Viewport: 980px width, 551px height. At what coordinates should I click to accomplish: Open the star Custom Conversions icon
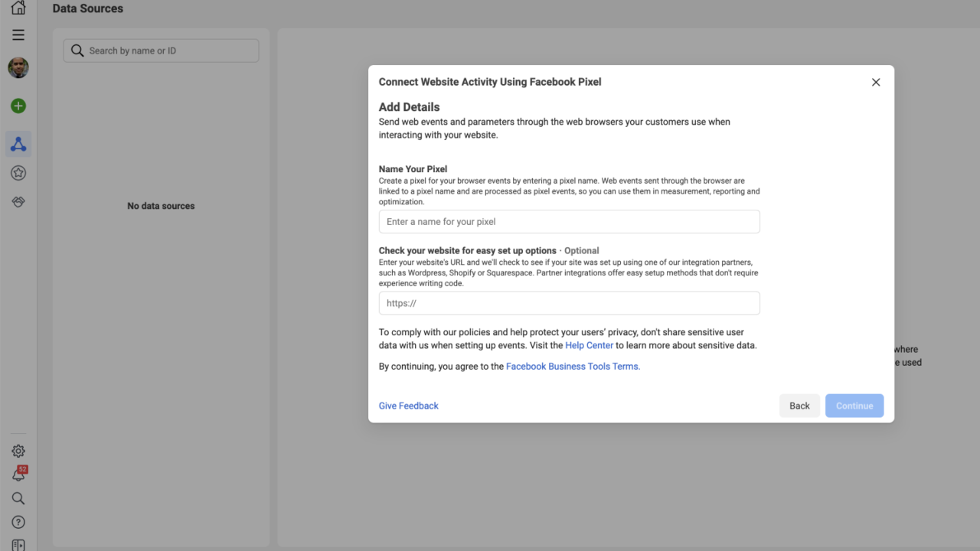[18, 174]
